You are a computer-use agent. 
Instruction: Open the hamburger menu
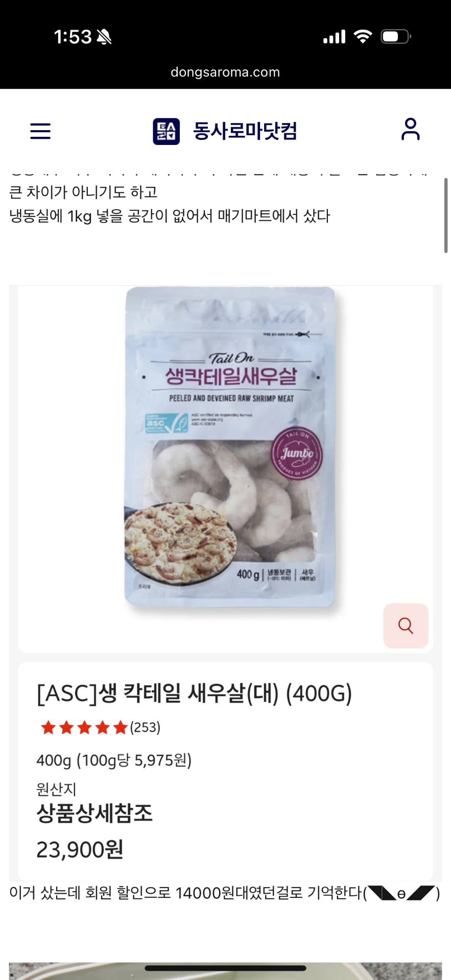(x=40, y=131)
